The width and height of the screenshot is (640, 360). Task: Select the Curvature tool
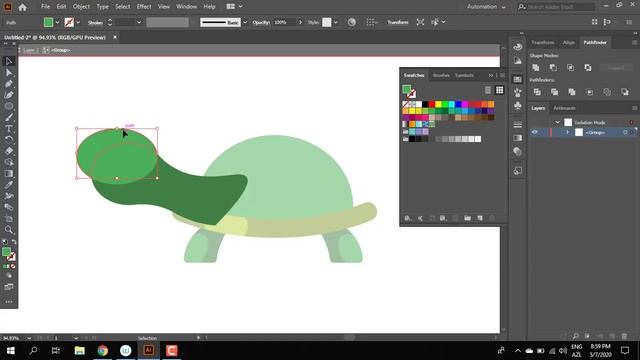[x=9, y=95]
